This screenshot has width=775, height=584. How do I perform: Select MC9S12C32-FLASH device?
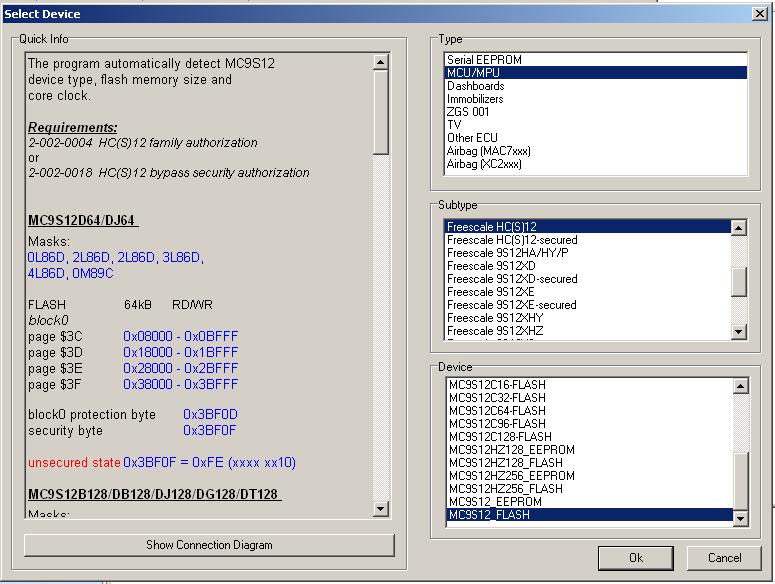point(589,398)
